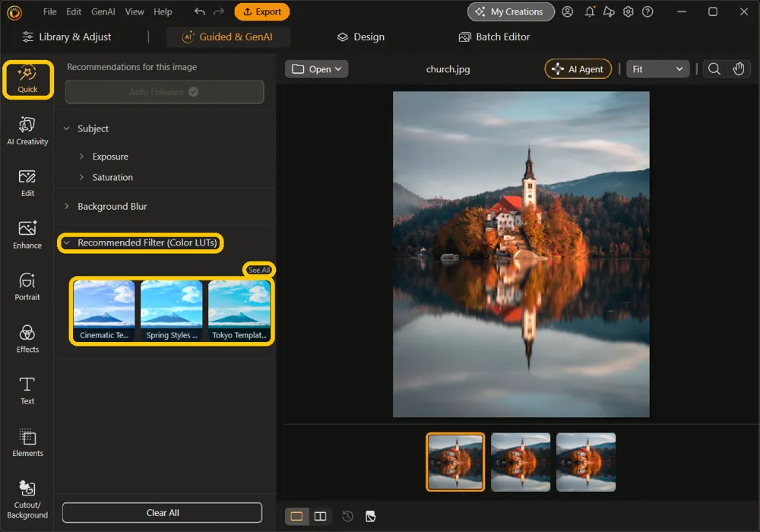Open the Portrait tools
760x532 pixels.
click(27, 287)
